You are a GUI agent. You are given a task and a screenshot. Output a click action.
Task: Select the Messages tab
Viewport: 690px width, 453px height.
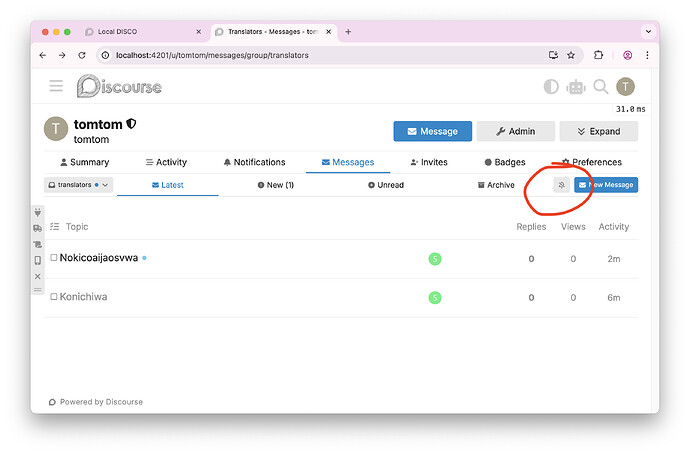(348, 162)
